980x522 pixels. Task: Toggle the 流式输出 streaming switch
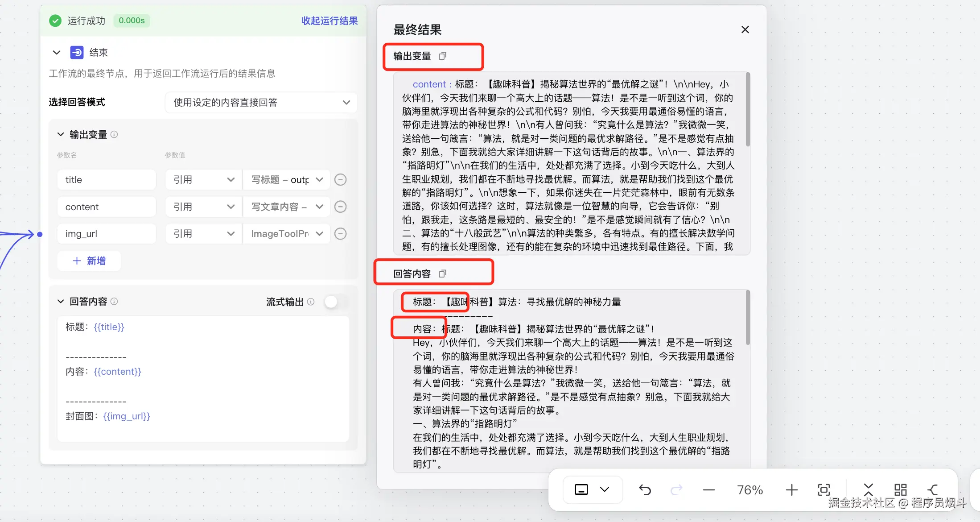click(335, 302)
